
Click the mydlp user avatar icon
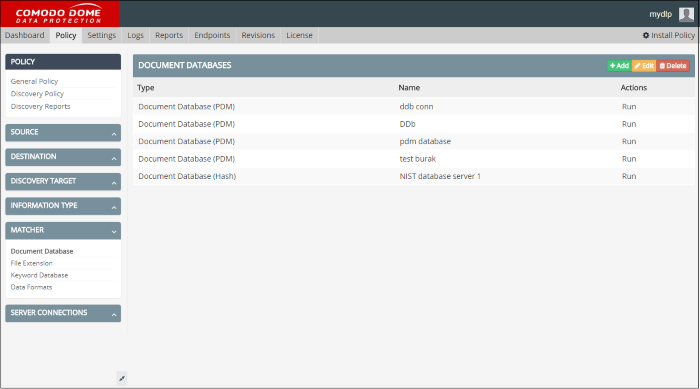(686, 14)
